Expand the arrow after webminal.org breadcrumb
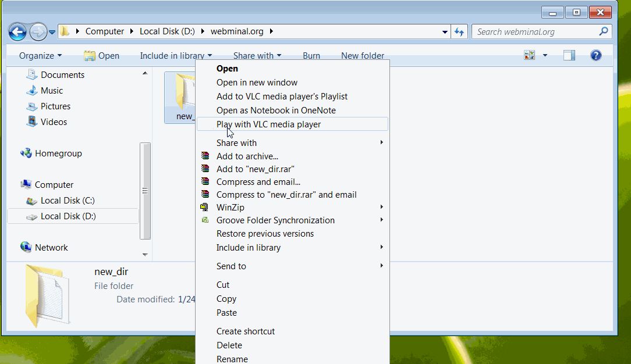 click(272, 31)
